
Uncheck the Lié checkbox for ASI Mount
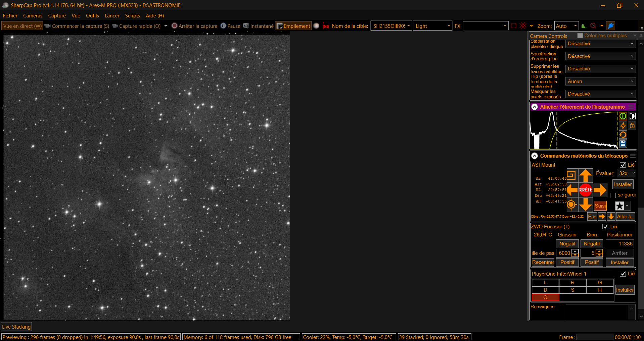(623, 165)
